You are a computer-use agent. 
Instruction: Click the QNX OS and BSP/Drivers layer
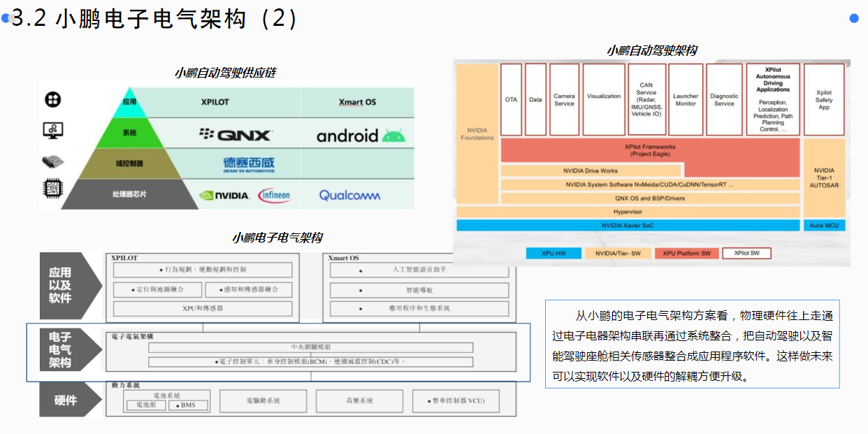click(650, 198)
